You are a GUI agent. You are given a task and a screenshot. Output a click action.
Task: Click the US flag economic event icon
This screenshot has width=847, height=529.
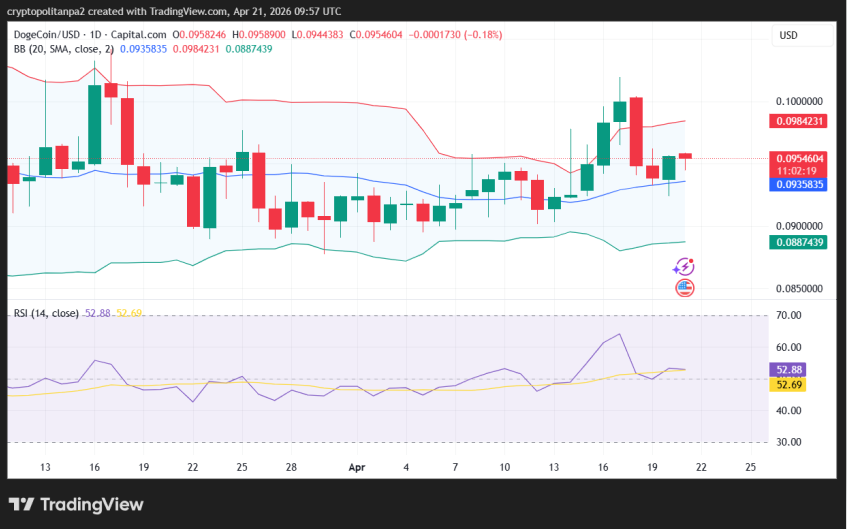684,288
